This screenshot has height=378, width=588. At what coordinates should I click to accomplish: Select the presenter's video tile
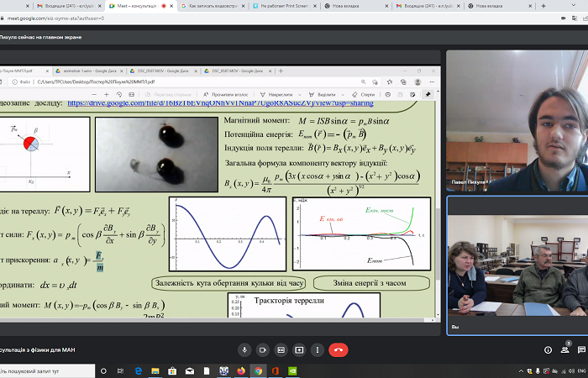tap(516, 119)
